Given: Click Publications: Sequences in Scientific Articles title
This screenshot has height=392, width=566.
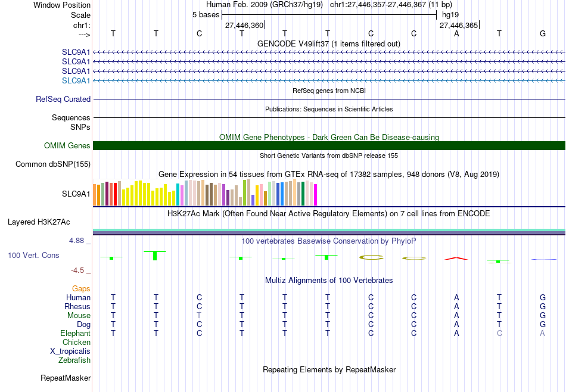Looking at the screenshot, I should (x=329, y=109).
